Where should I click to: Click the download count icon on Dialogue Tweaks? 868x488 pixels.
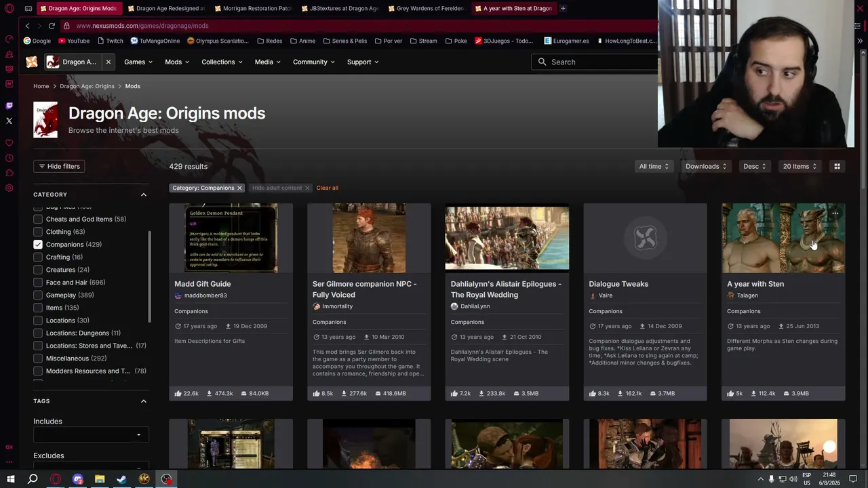click(620, 393)
